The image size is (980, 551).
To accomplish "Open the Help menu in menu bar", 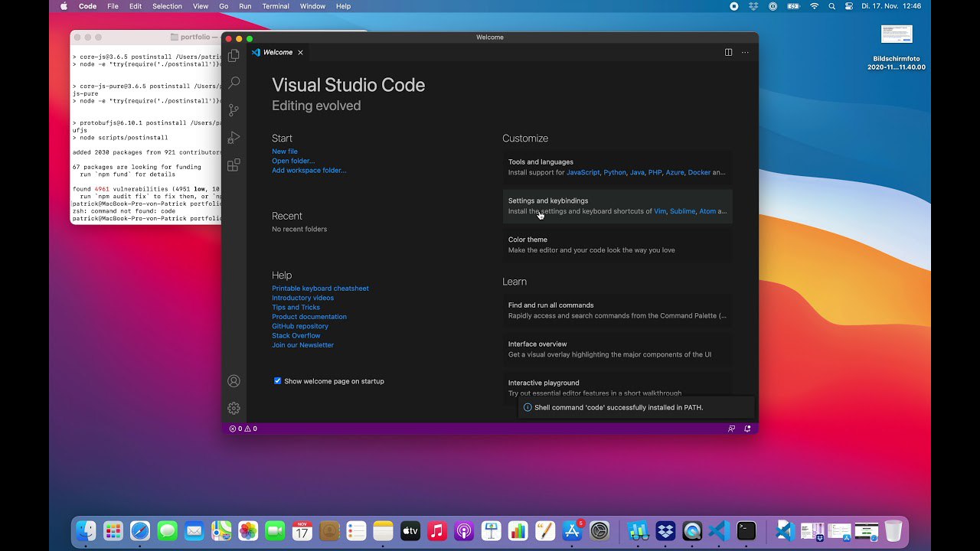I will [x=344, y=6].
